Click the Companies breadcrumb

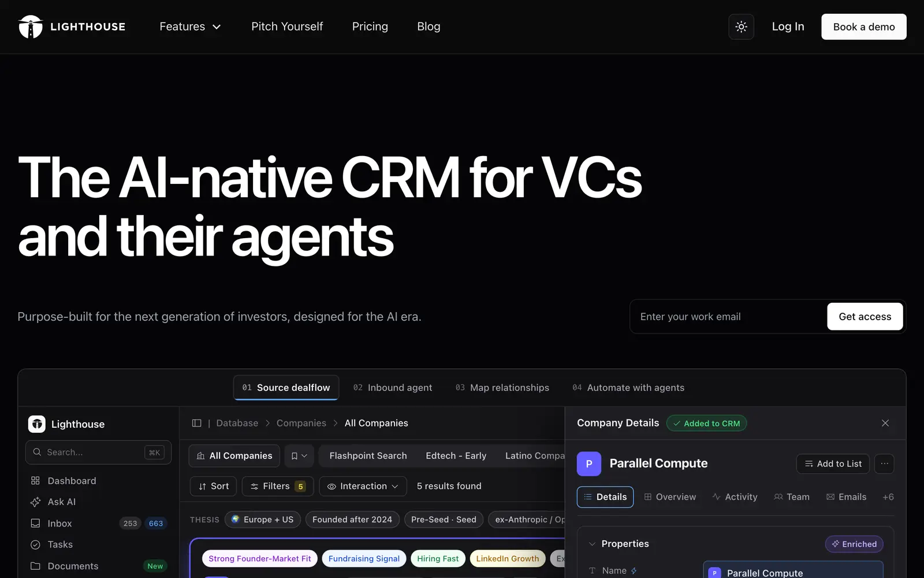tap(301, 423)
